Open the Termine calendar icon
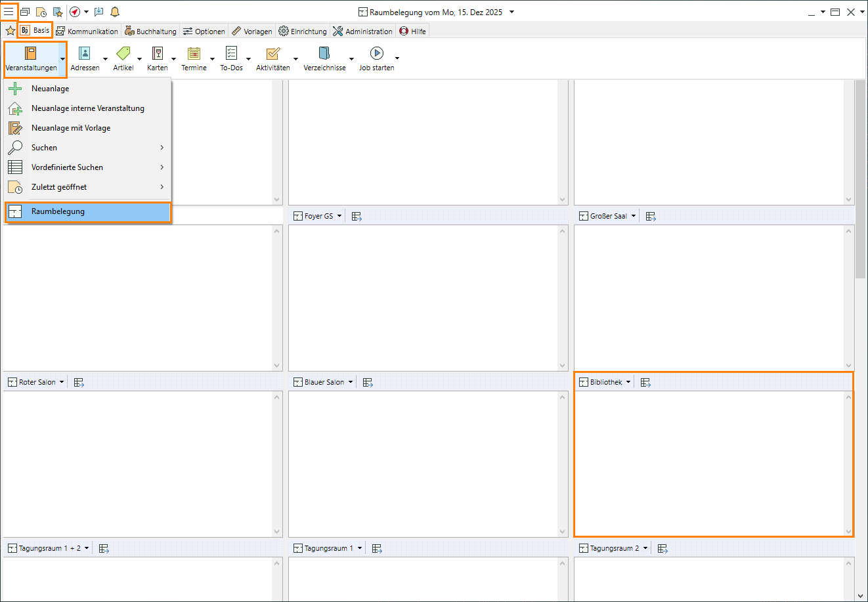This screenshot has height=602, width=868. click(194, 54)
